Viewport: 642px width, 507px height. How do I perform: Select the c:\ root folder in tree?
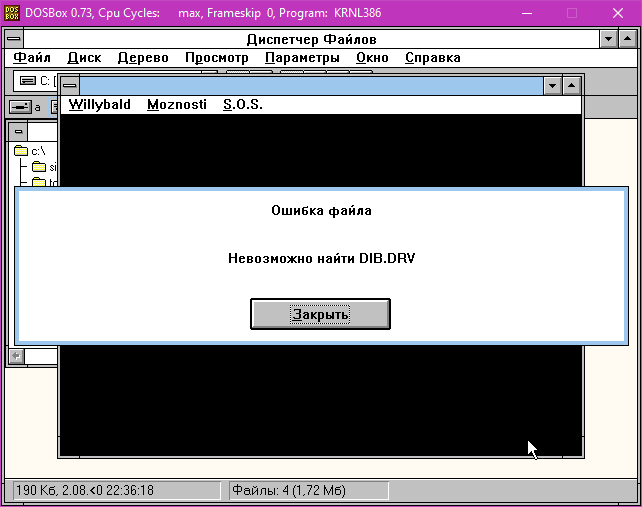coord(29,151)
